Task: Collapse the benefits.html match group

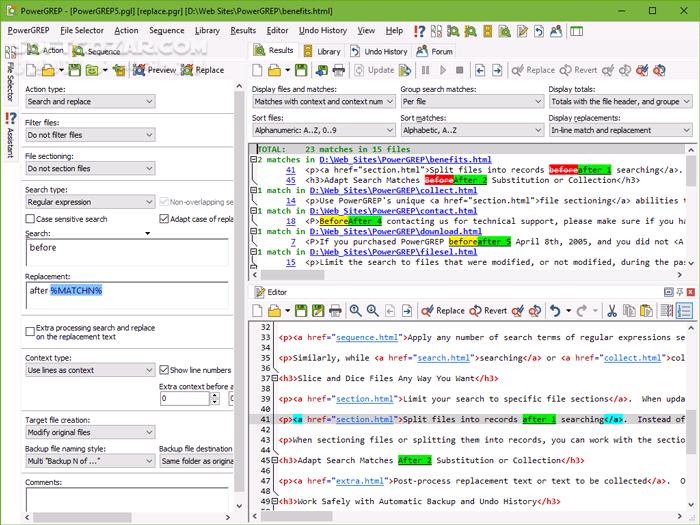Action: click(253, 159)
